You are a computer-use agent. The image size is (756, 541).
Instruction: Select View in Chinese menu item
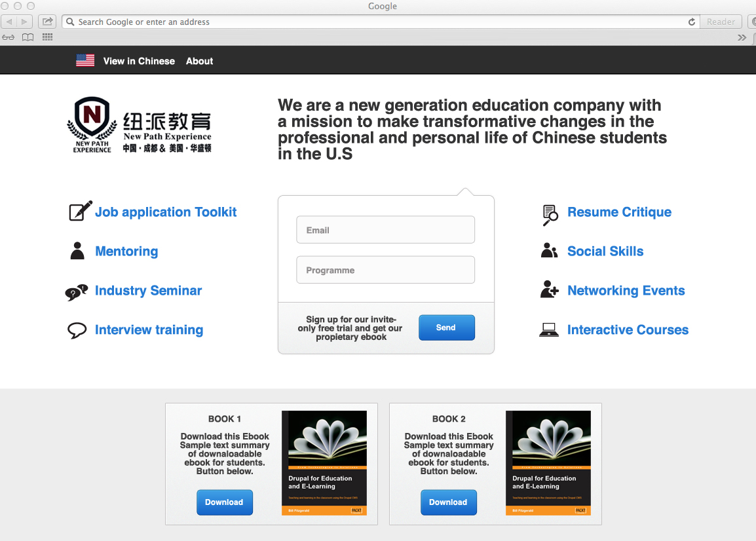tap(139, 61)
